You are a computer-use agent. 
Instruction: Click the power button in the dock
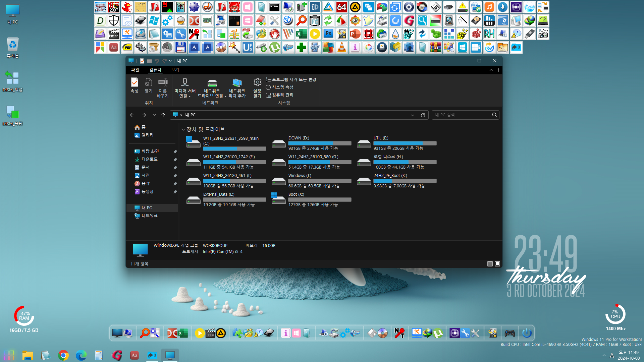click(x=527, y=333)
